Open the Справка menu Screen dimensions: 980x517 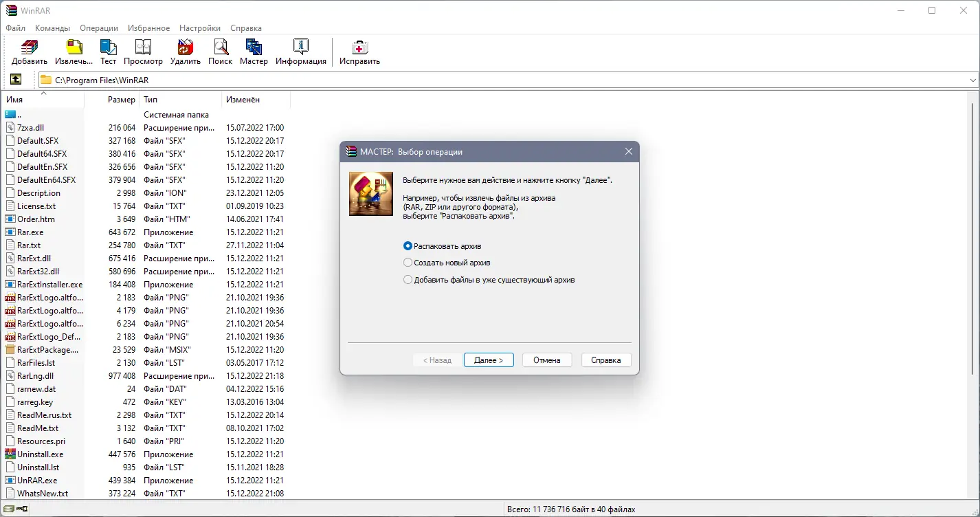tap(246, 28)
